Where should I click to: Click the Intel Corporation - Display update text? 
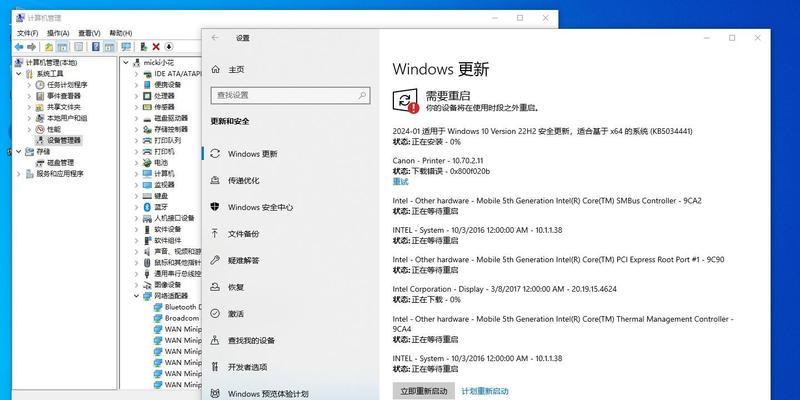coord(505,289)
